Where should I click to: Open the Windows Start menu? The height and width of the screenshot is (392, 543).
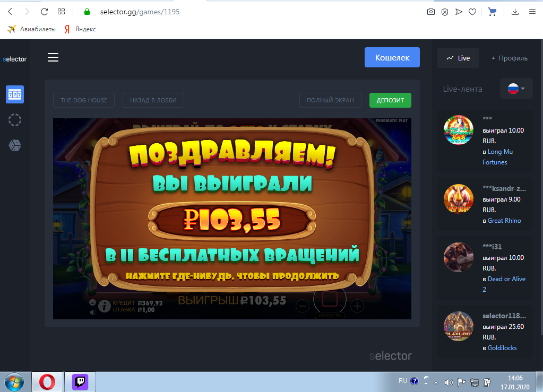click(14, 382)
